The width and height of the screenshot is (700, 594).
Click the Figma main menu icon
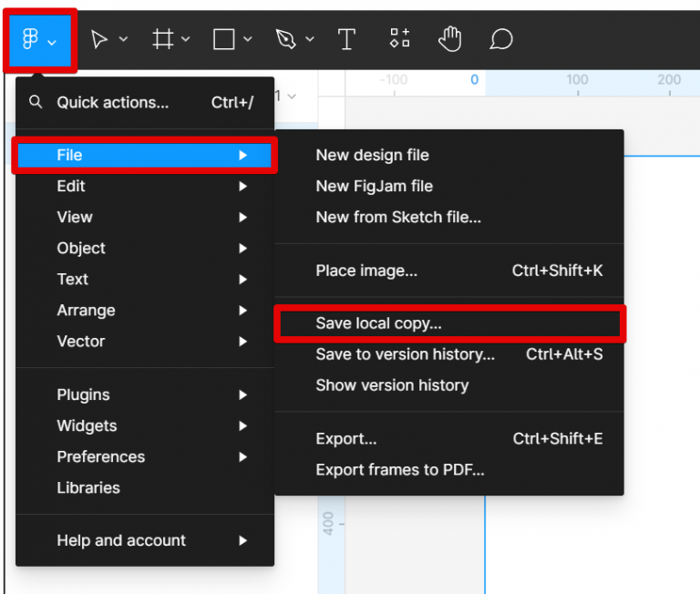(x=31, y=39)
